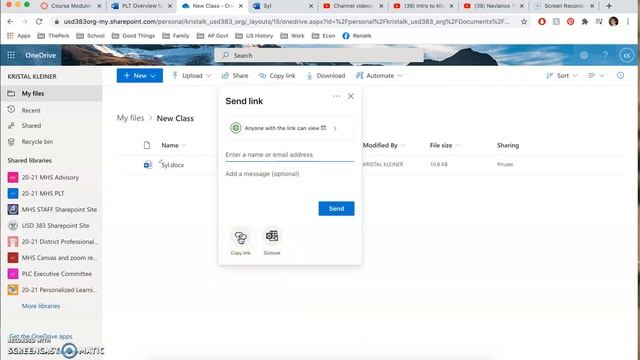Screen dimensions: 640x360
Task: Switch to the Channel videos browser tab
Action: 353,6
